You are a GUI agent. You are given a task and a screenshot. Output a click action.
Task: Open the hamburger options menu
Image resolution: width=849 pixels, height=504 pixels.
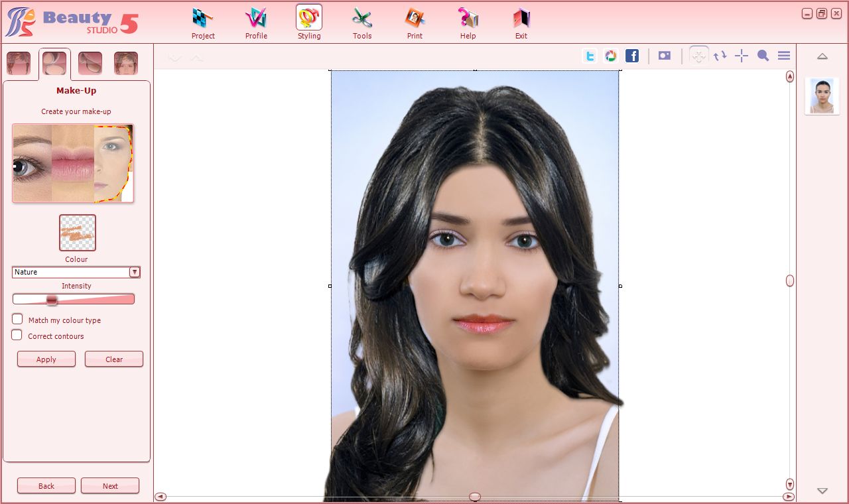pyautogui.click(x=784, y=56)
